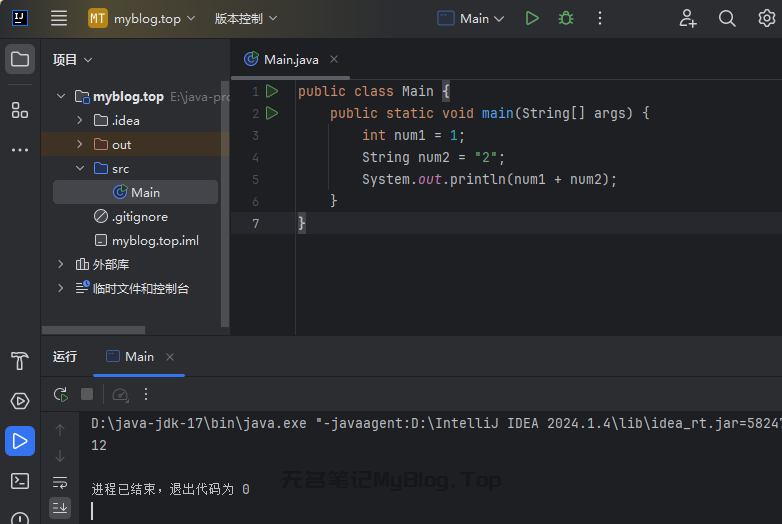Place cursor in line 5 println statement

pos(489,179)
